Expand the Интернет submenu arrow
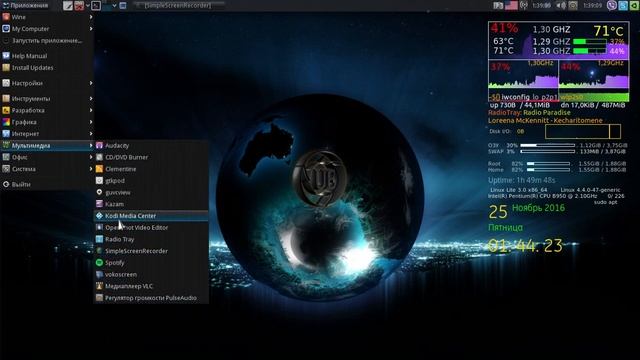Screen dimensions: 640x360 pos(91,134)
